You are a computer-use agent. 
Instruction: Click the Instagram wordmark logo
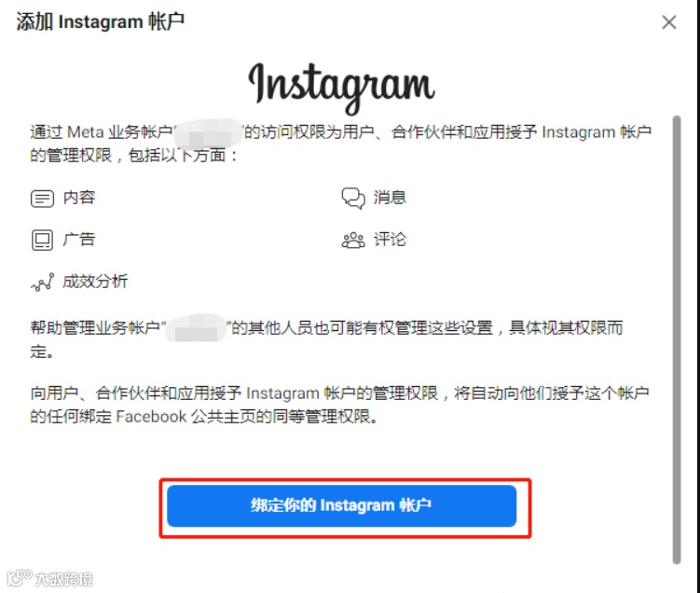(341, 87)
